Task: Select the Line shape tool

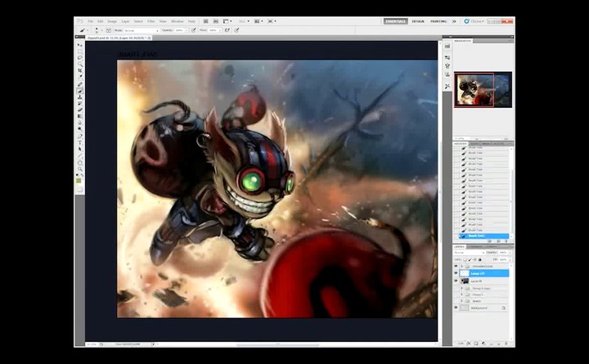Action: tap(79, 155)
